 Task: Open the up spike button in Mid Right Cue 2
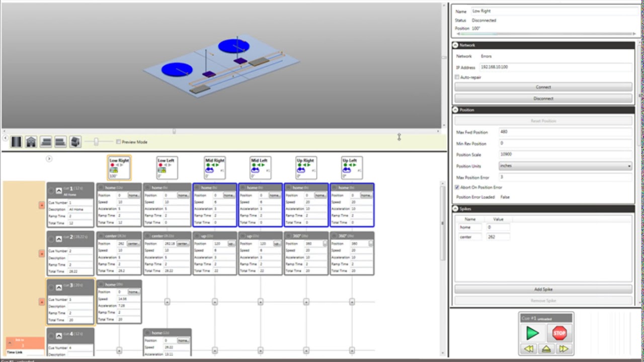231,243
